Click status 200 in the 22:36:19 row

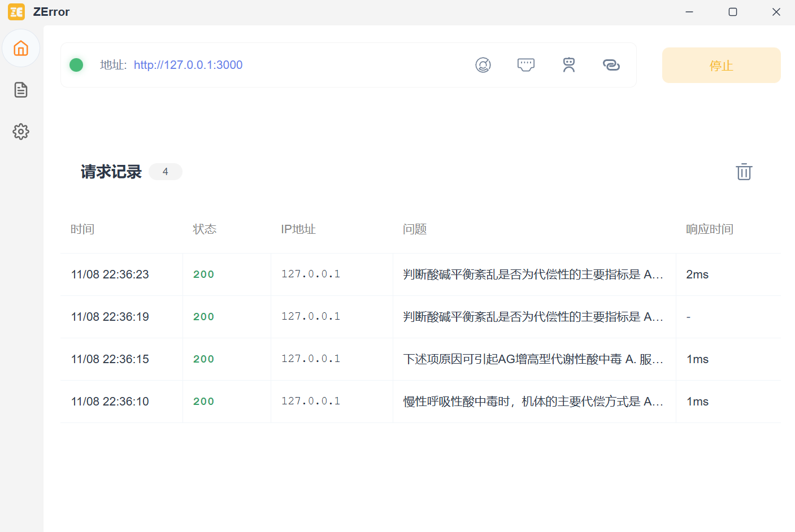204,317
